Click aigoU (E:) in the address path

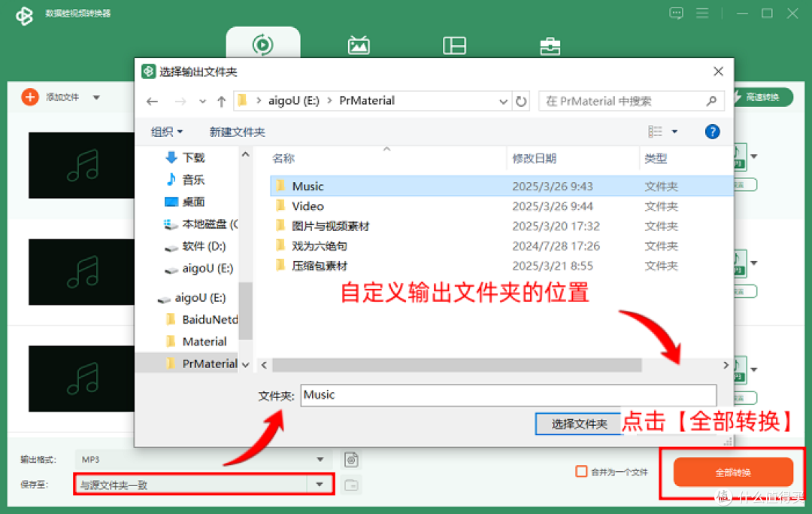coord(294,101)
